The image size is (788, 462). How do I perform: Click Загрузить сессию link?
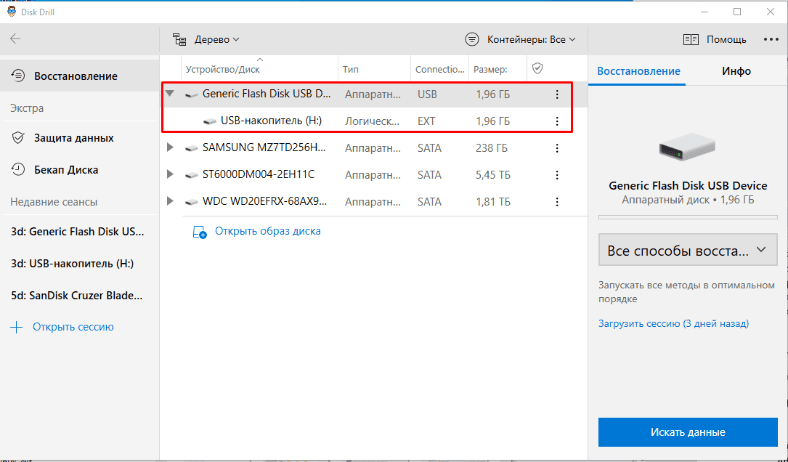click(x=673, y=324)
